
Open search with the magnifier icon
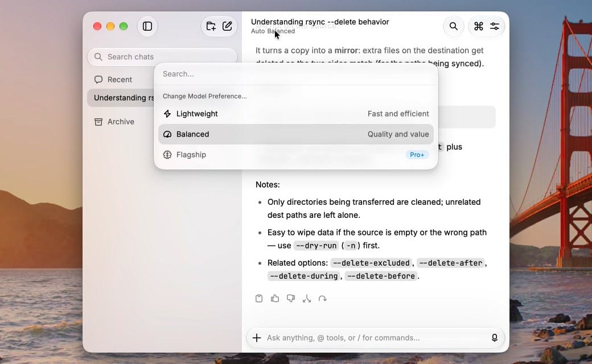tap(454, 26)
